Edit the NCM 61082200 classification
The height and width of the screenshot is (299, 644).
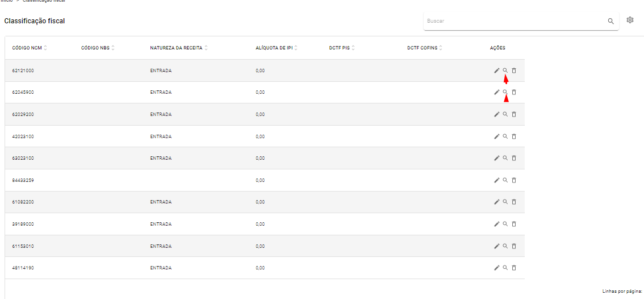tap(496, 202)
